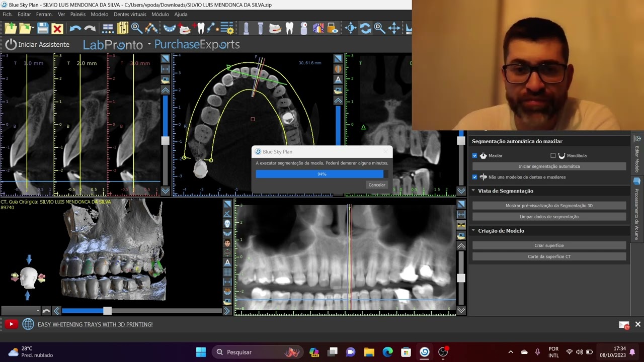Click the 3D view horizontal slider handle
Image resolution: width=644 pixels, height=362 pixels.
(x=107, y=311)
